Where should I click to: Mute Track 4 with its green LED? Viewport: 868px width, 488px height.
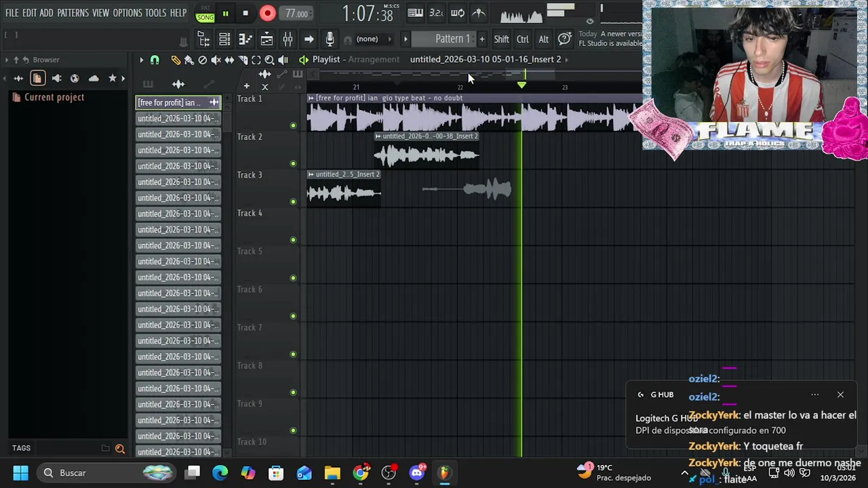293,239
